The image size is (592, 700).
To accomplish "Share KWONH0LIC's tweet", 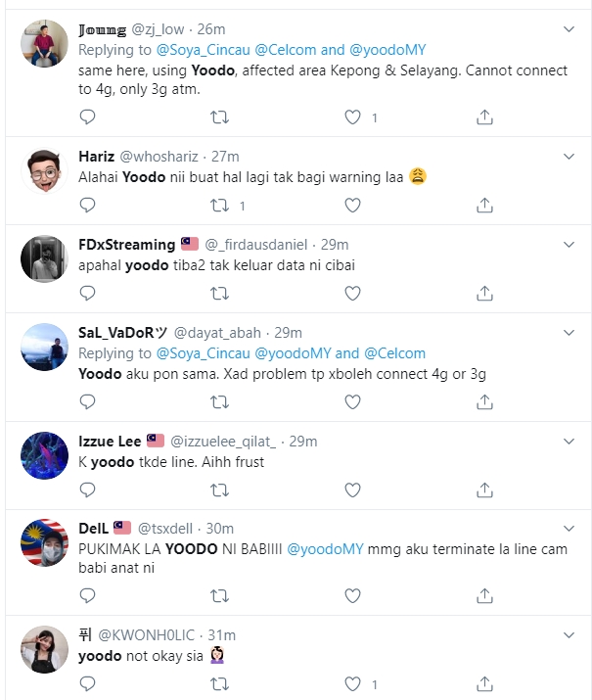I will click(484, 684).
